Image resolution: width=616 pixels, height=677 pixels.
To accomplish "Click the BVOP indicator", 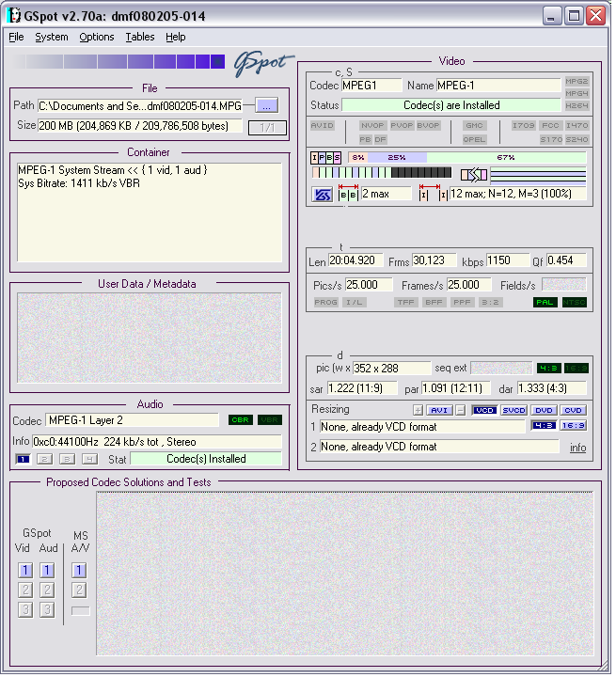I will 428,126.
